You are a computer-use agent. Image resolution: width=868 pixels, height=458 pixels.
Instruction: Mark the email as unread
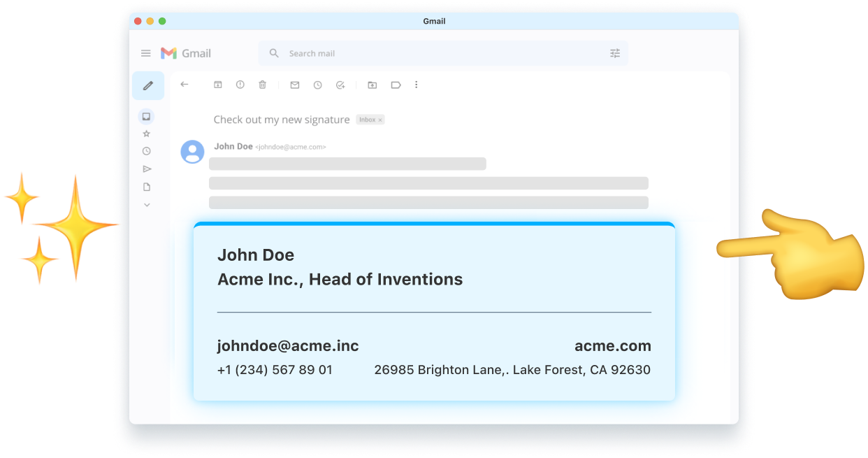tap(295, 85)
